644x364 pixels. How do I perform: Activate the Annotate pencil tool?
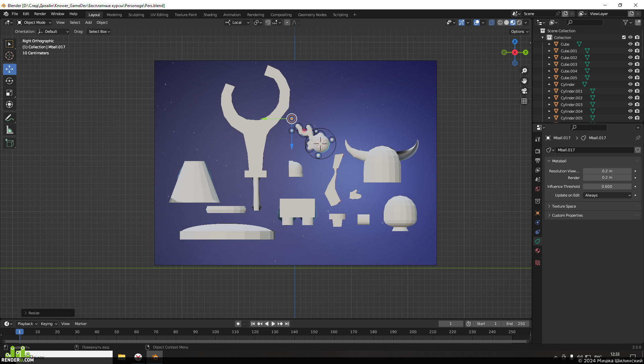(x=9, y=118)
